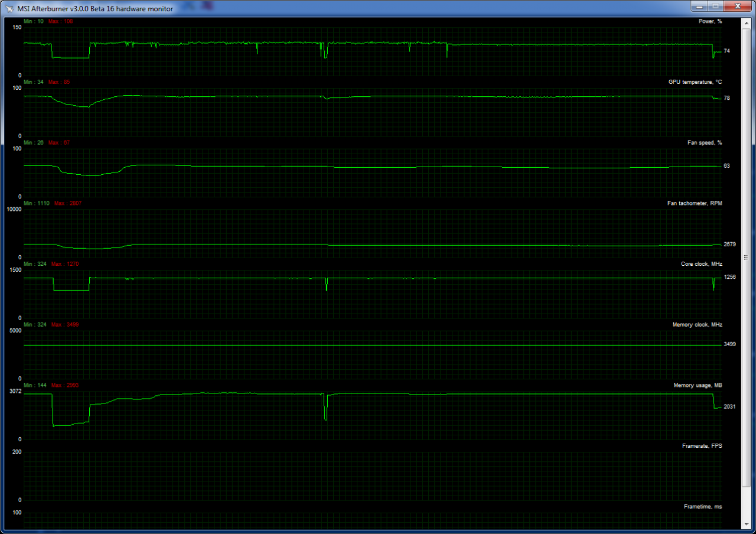Click 'Max : 67' on the Fan speed graph
Screen dimensions: 756x534
tap(59, 143)
